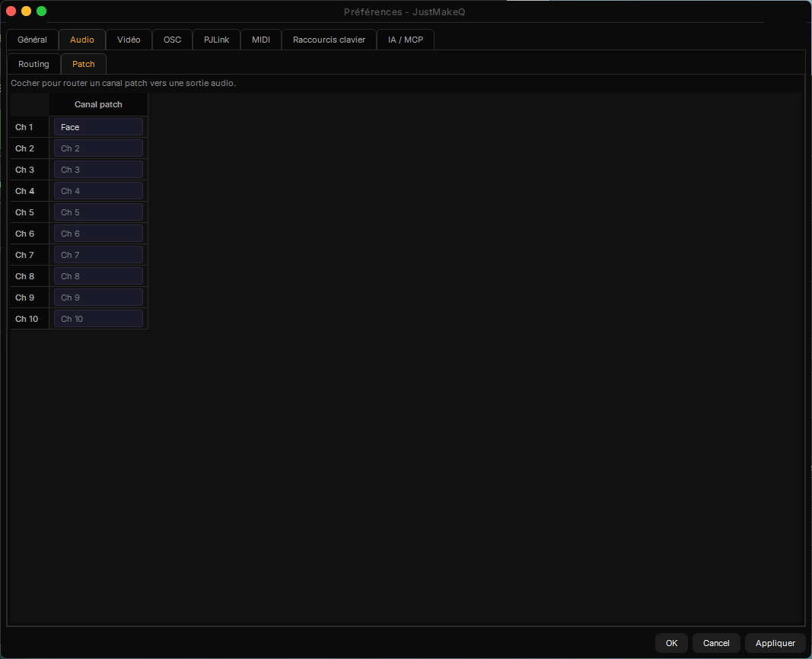Go to Raccourcis clavier tab
Image resolution: width=812 pixels, height=659 pixels.
coord(329,40)
